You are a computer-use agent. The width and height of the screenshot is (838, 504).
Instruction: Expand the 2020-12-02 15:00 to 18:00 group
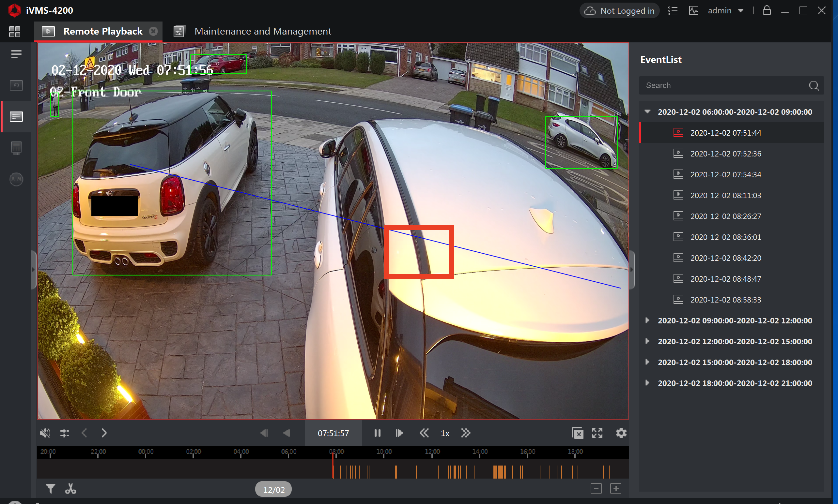(648, 362)
